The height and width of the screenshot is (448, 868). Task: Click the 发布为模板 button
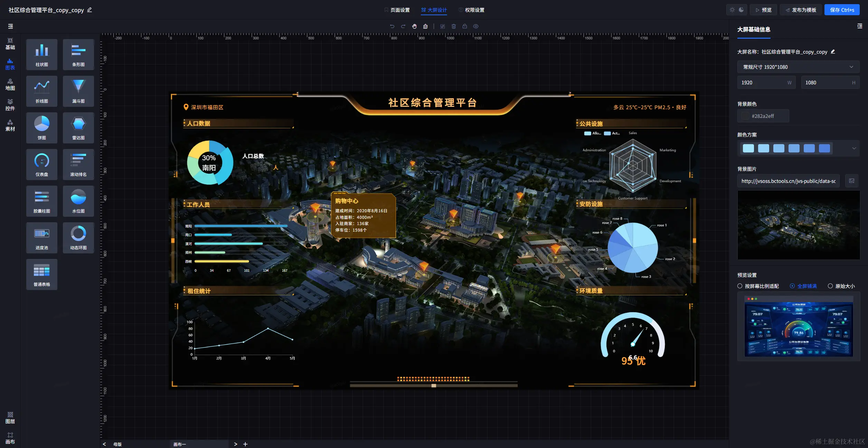[x=801, y=10]
